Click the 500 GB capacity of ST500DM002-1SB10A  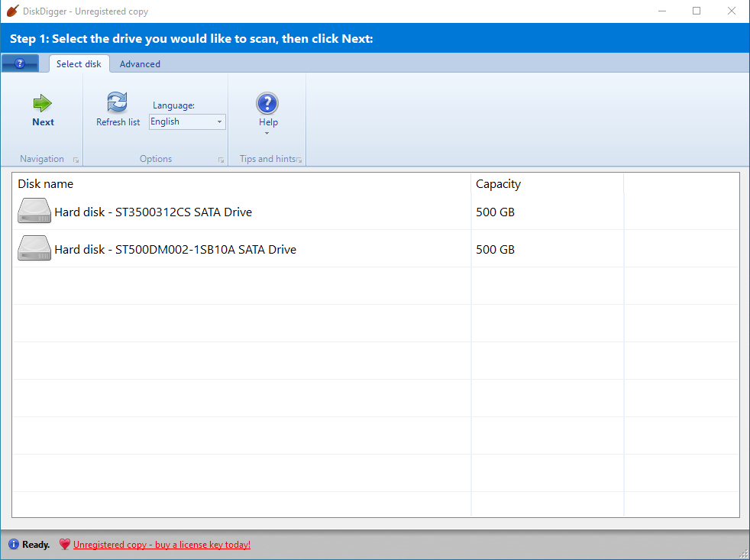pyautogui.click(x=495, y=249)
